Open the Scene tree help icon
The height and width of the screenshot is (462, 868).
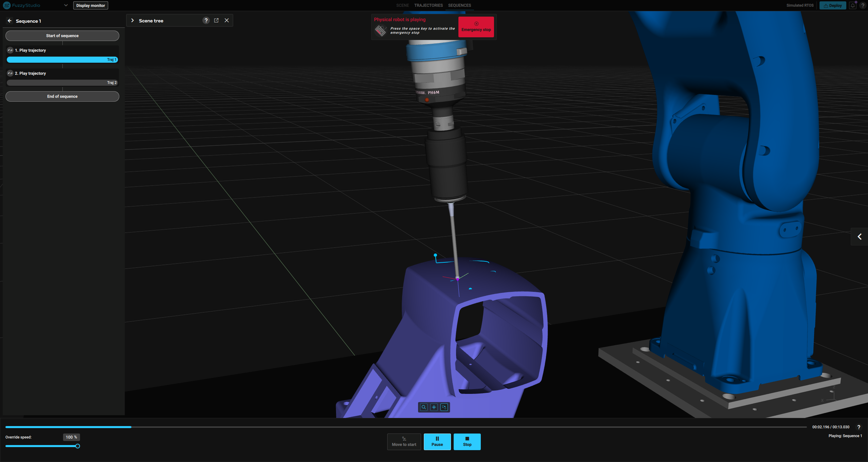click(206, 20)
